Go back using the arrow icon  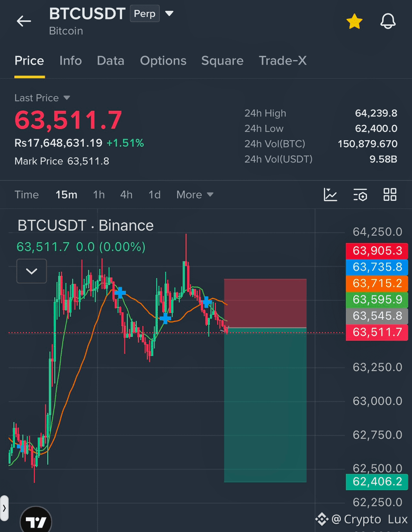pyautogui.click(x=24, y=21)
